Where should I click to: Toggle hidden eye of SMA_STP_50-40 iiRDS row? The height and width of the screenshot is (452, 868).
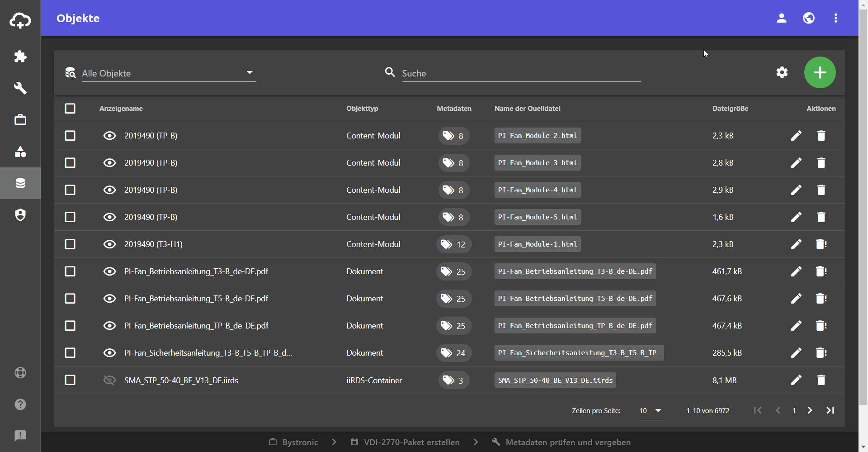coord(109,380)
